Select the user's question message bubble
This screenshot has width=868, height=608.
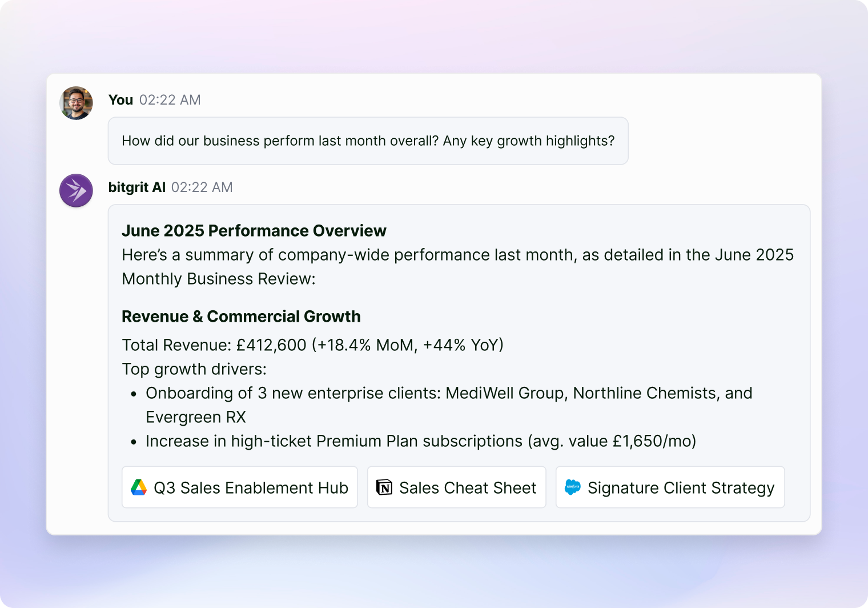pyautogui.click(x=368, y=141)
